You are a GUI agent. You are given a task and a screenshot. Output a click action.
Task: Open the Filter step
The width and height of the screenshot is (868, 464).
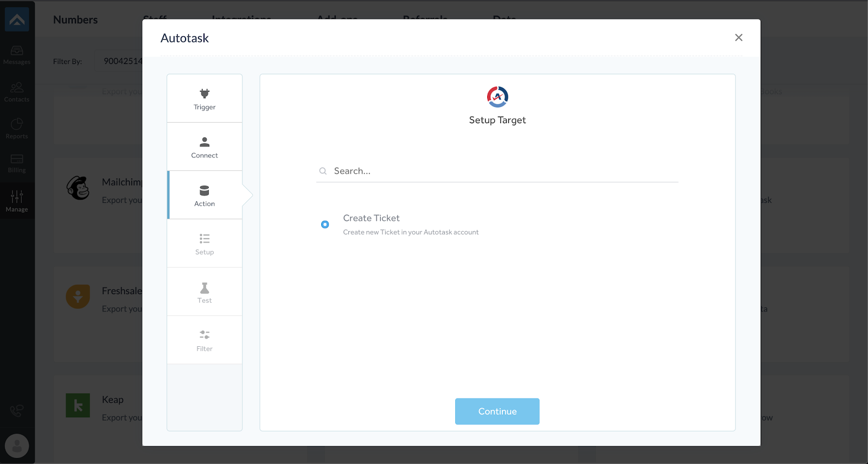coord(205,340)
